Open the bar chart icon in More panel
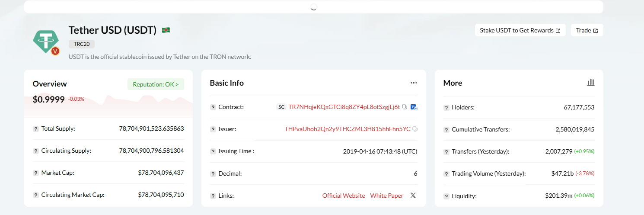The width and height of the screenshot is (644, 215). tap(591, 83)
